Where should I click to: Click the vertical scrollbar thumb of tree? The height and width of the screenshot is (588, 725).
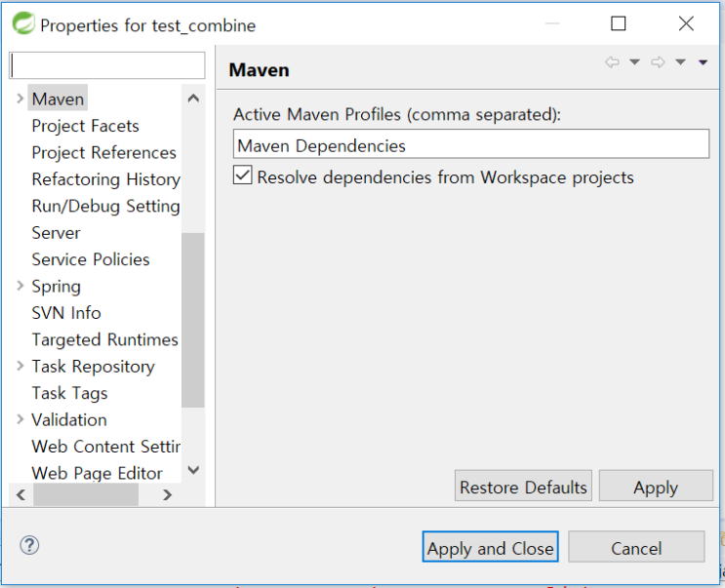coord(193,320)
